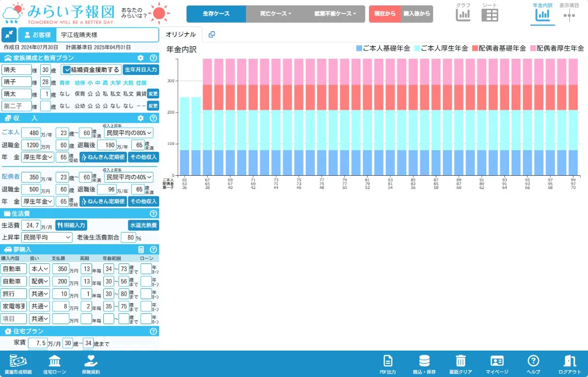
Task: Click 水道光熱費 button
Action: 144,225
